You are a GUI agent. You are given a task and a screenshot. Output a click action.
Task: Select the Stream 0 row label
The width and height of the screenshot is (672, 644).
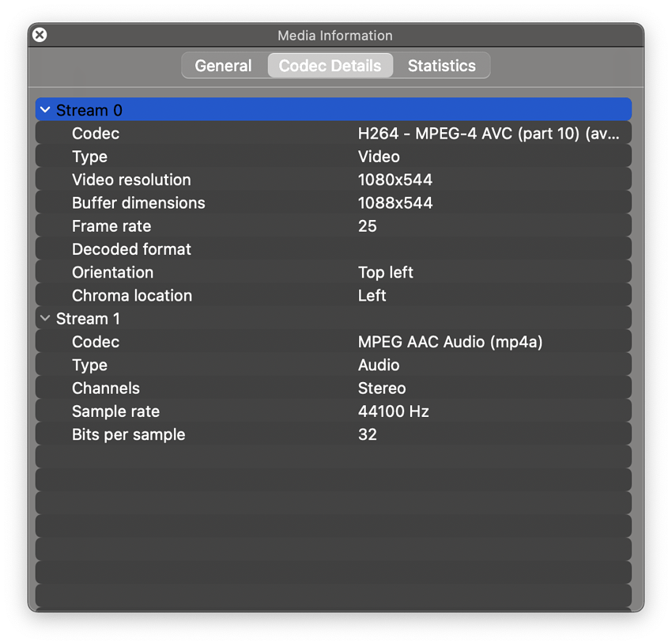(89, 110)
